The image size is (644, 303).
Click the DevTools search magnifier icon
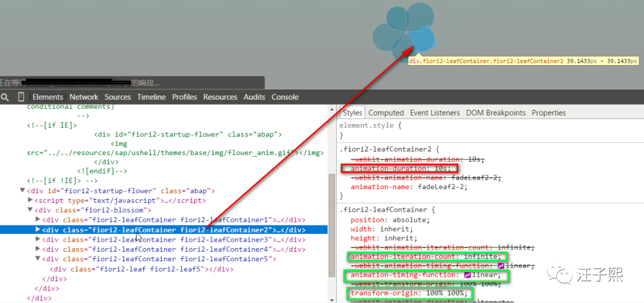(x=5, y=97)
